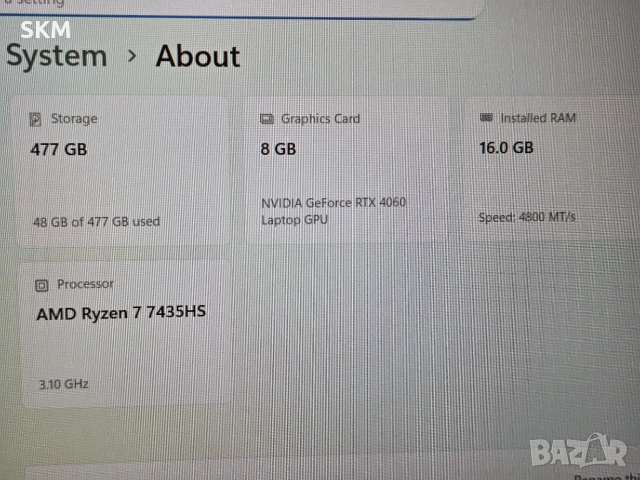
Task: Click the Processor chip icon
Action: (42, 285)
